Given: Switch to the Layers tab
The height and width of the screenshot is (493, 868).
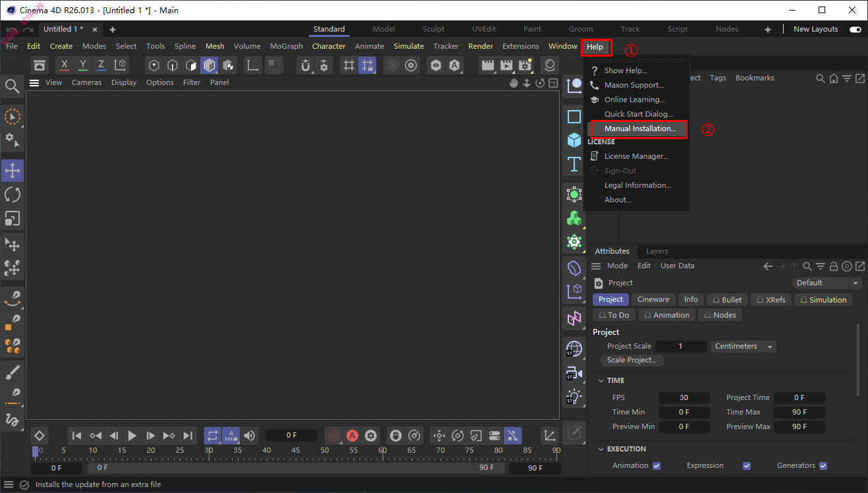Looking at the screenshot, I should 657,251.
